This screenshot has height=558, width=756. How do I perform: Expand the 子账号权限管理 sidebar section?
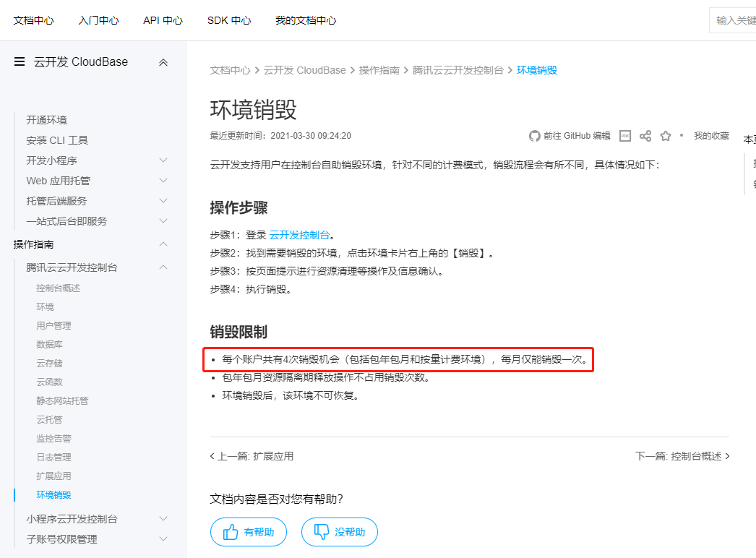tap(163, 538)
